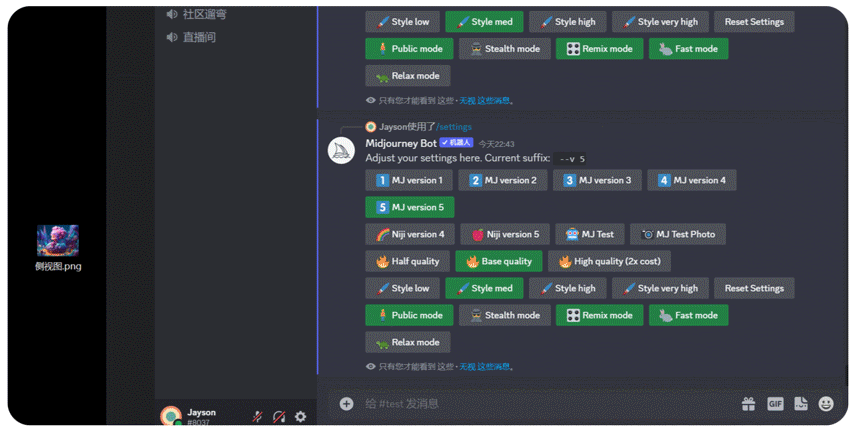
Task: Unmute the microphone icon
Action: pos(258,417)
